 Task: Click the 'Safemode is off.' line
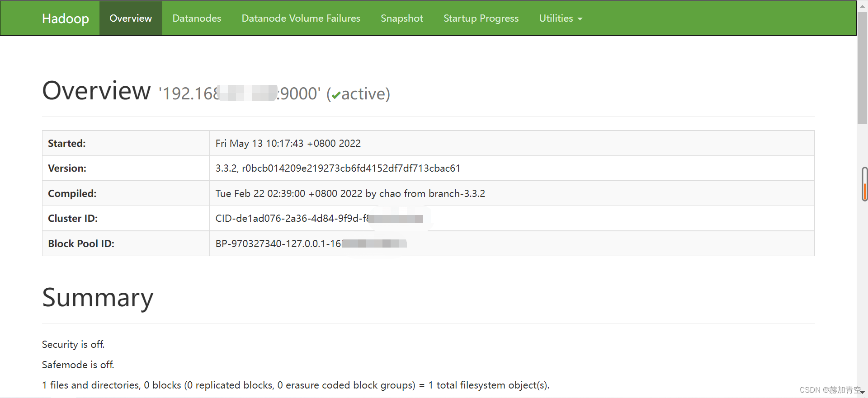pyautogui.click(x=78, y=365)
